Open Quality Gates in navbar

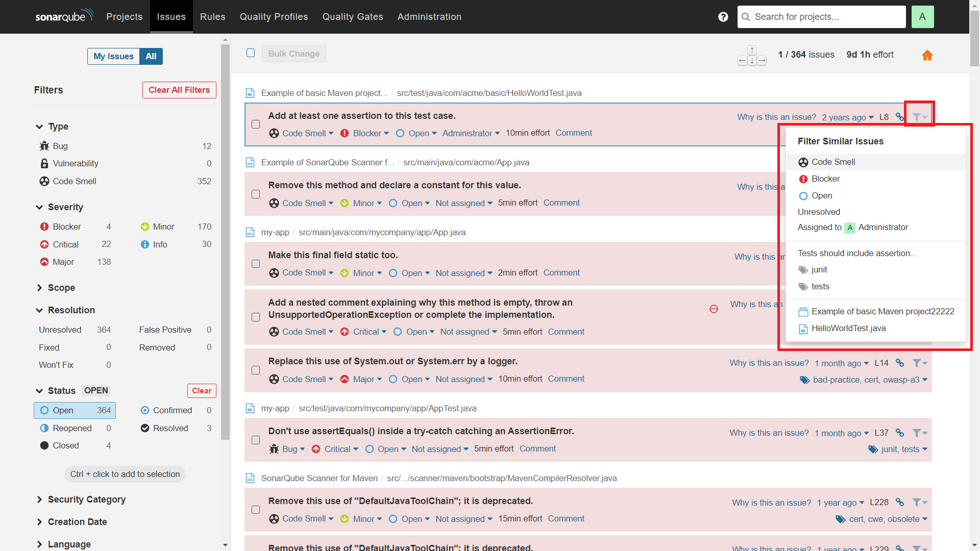click(353, 17)
